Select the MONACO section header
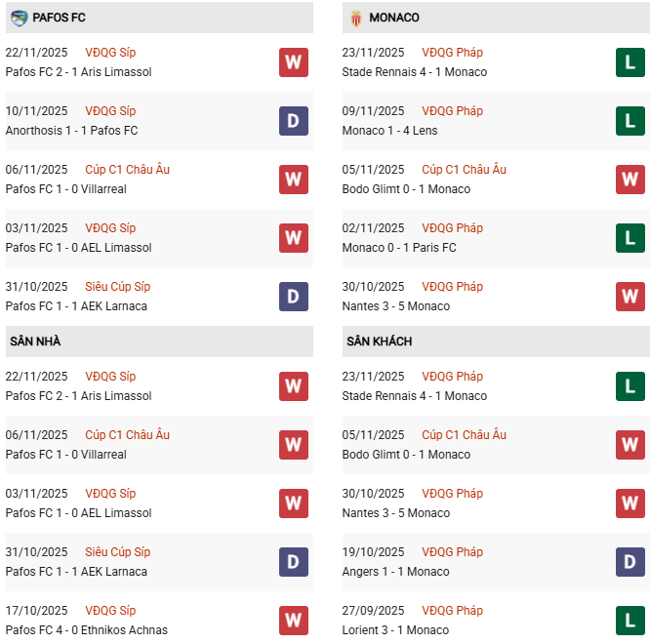The height and width of the screenshot is (644, 650). (394, 18)
